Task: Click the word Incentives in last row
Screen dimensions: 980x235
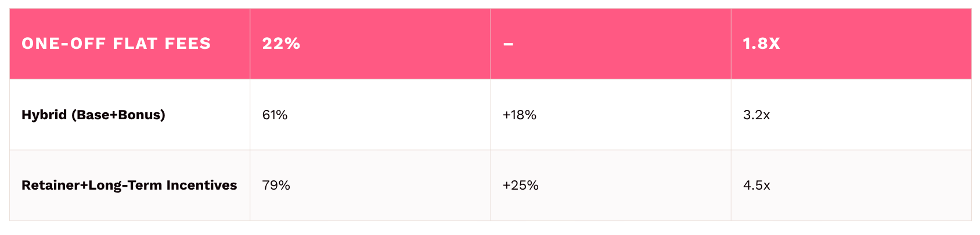Action: tap(201, 185)
